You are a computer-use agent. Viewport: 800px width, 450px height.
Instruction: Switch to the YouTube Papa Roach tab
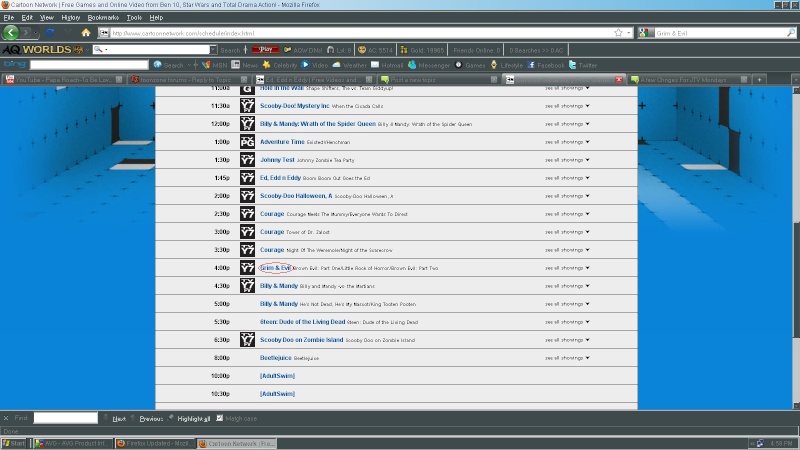pyautogui.click(x=64, y=80)
